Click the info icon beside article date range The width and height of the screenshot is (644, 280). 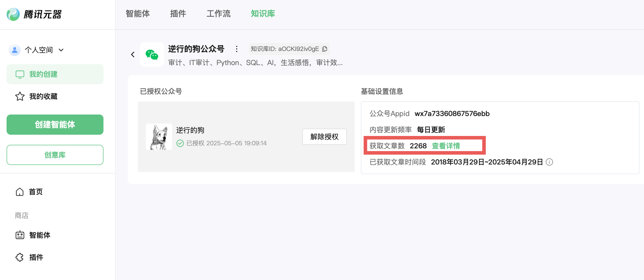(x=549, y=162)
